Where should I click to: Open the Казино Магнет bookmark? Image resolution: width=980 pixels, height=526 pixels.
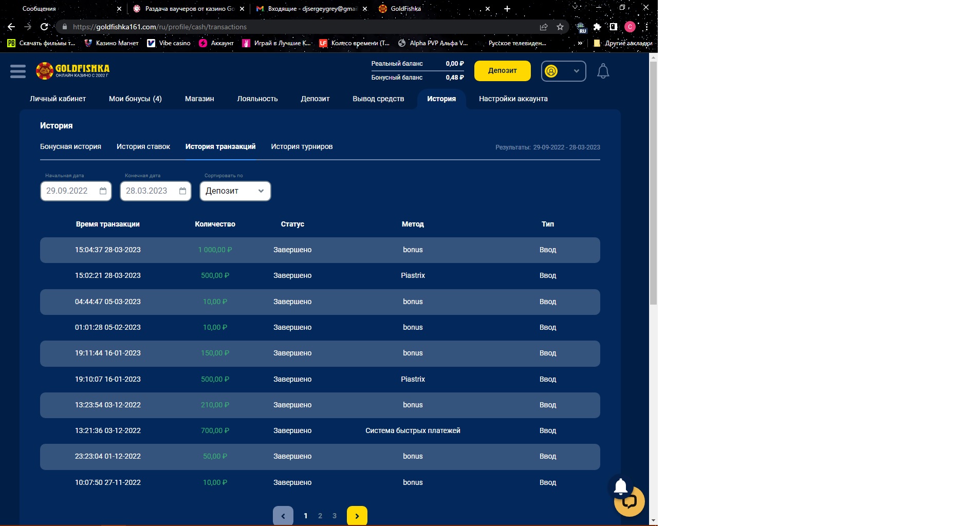coord(112,43)
